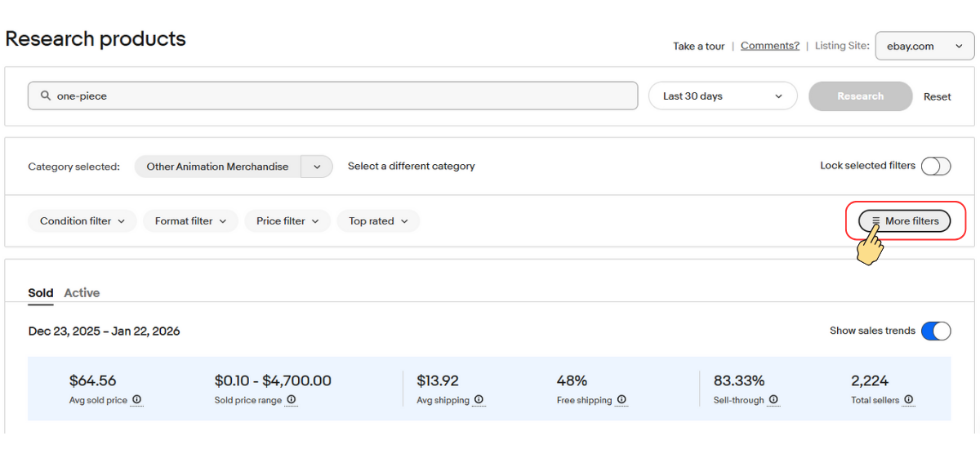Click the 83.33% sell-through value
Screen dimensions: 980x467
(x=739, y=380)
